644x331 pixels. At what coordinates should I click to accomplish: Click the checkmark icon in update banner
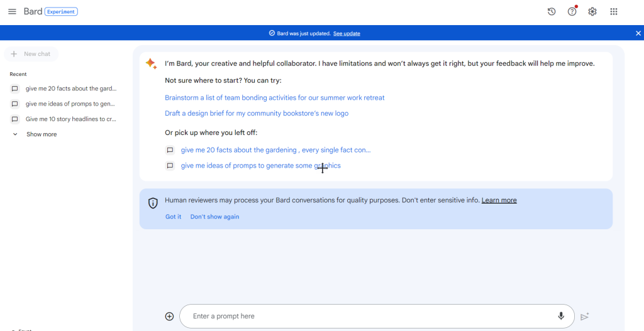pos(272,33)
